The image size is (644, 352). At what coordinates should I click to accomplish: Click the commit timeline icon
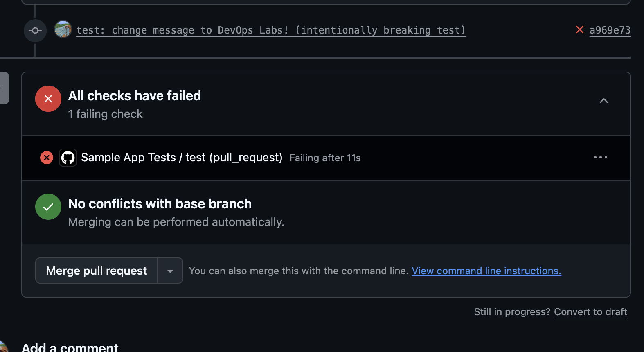35,31
